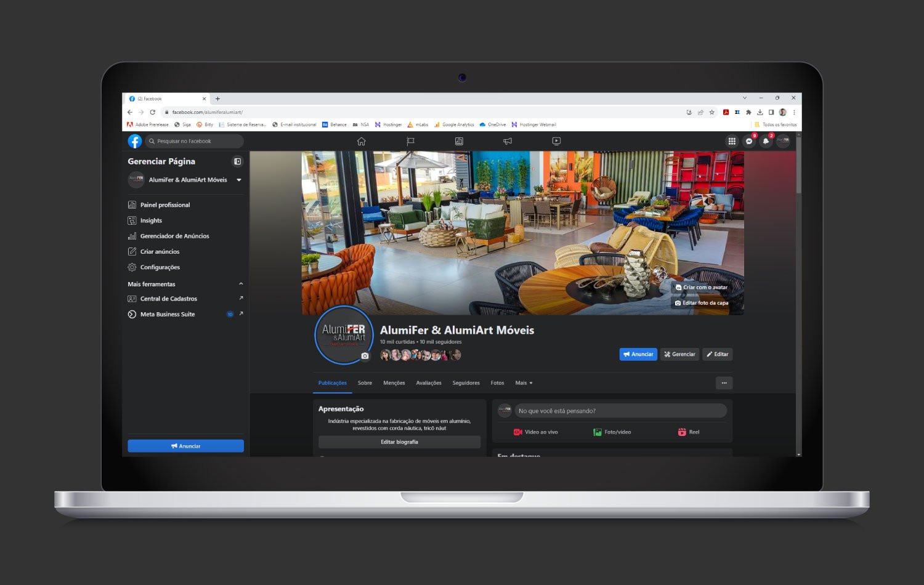This screenshot has width=924, height=585.
Task: Open Chrome downloads icon
Action: pyautogui.click(x=760, y=112)
